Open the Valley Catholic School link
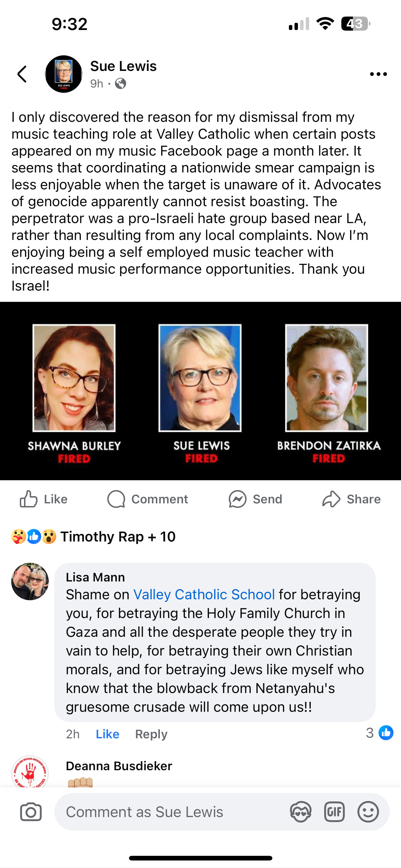Screen dimensions: 401x868 tap(204, 594)
